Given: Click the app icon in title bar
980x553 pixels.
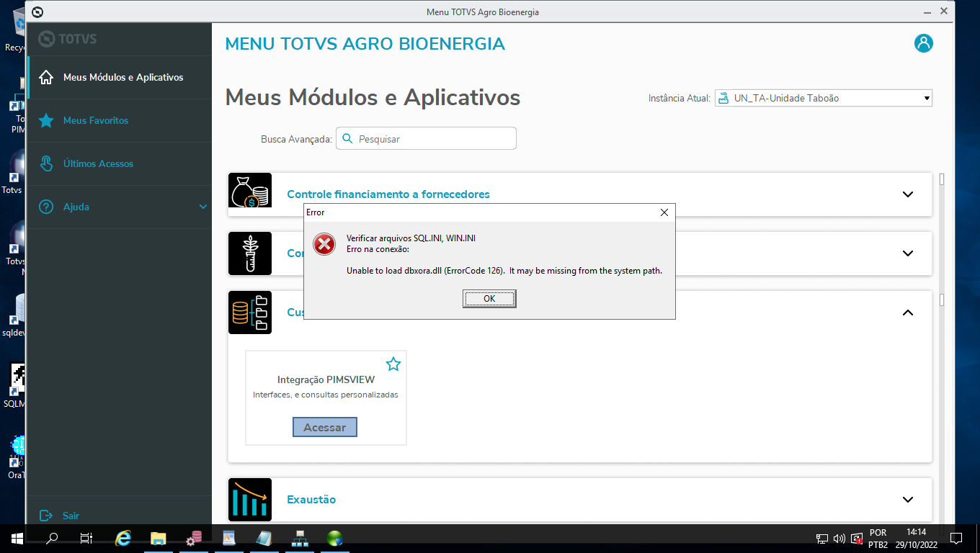Looking at the screenshot, I should (38, 12).
